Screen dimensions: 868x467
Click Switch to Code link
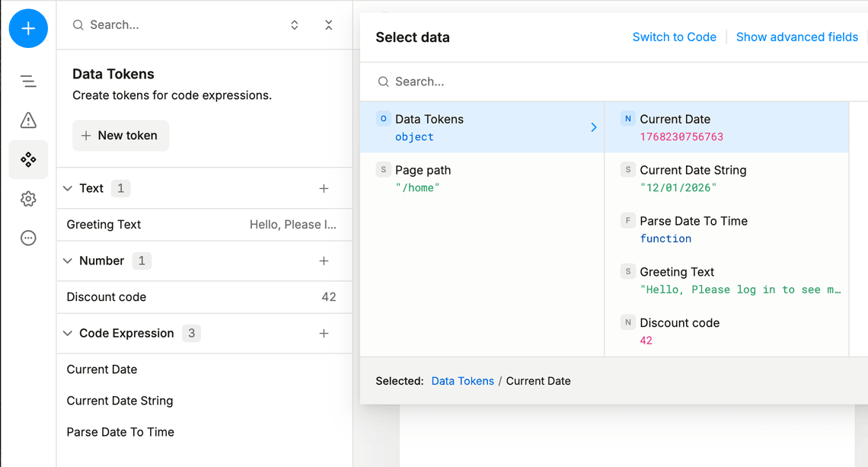point(674,37)
